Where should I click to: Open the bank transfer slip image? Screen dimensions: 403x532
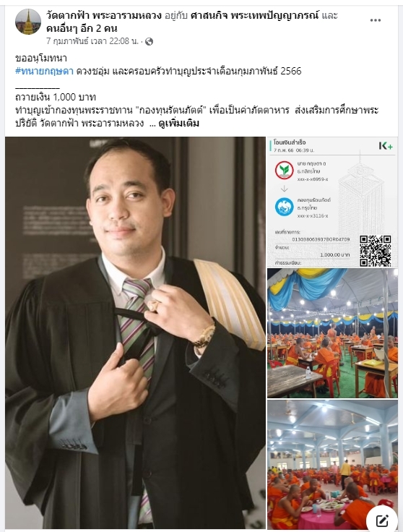[x=332, y=202]
